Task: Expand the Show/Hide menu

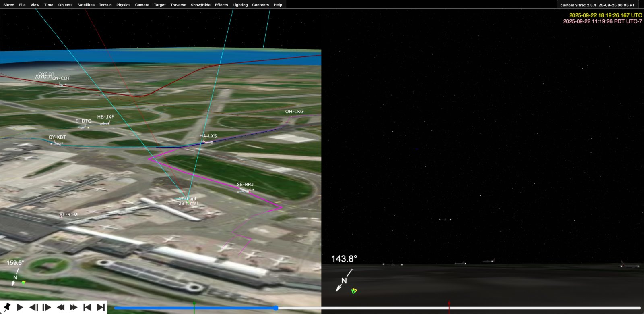Action: coord(200,5)
